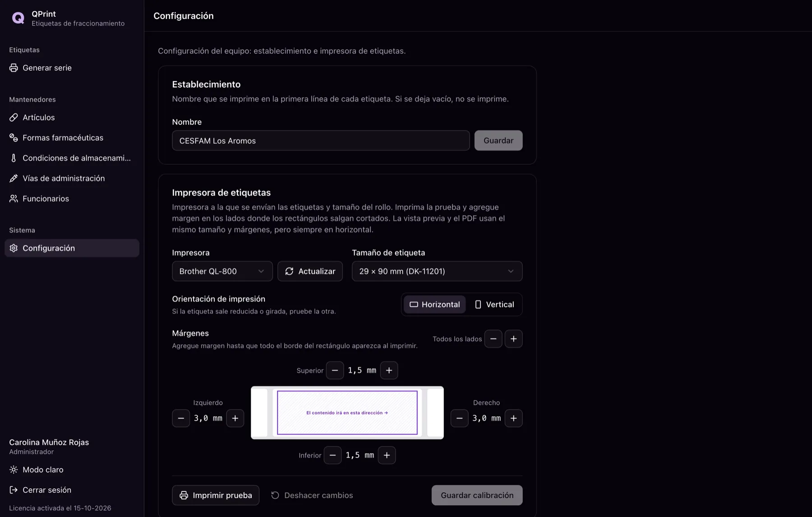Click the QPrint logo icon
This screenshot has width=812, height=517.
coord(18,18)
